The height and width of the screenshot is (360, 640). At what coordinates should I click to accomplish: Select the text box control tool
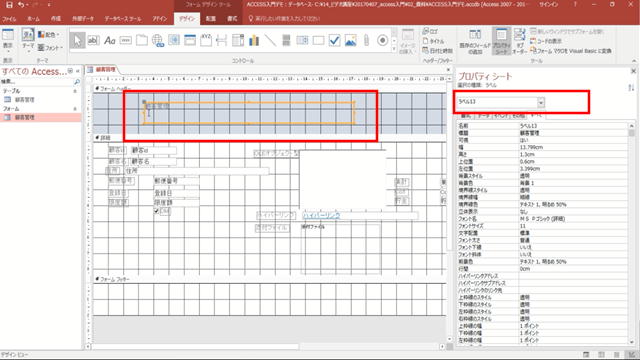click(x=93, y=40)
